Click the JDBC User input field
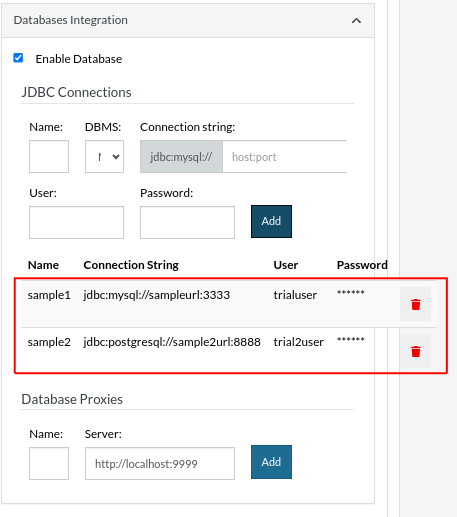This screenshot has height=517, width=457. [x=76, y=222]
